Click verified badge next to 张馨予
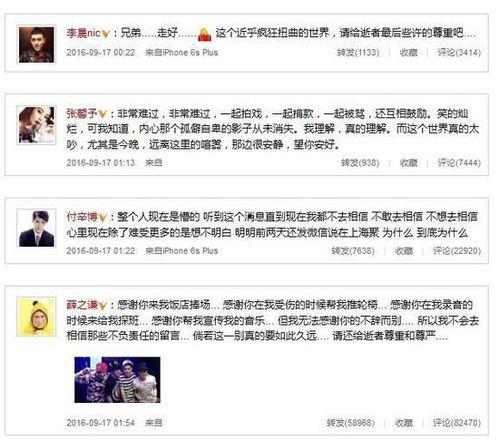This screenshot has width=499, height=441. pos(103,114)
